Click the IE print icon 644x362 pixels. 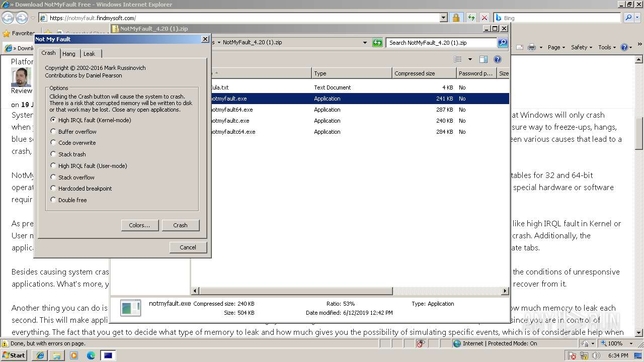532,47
